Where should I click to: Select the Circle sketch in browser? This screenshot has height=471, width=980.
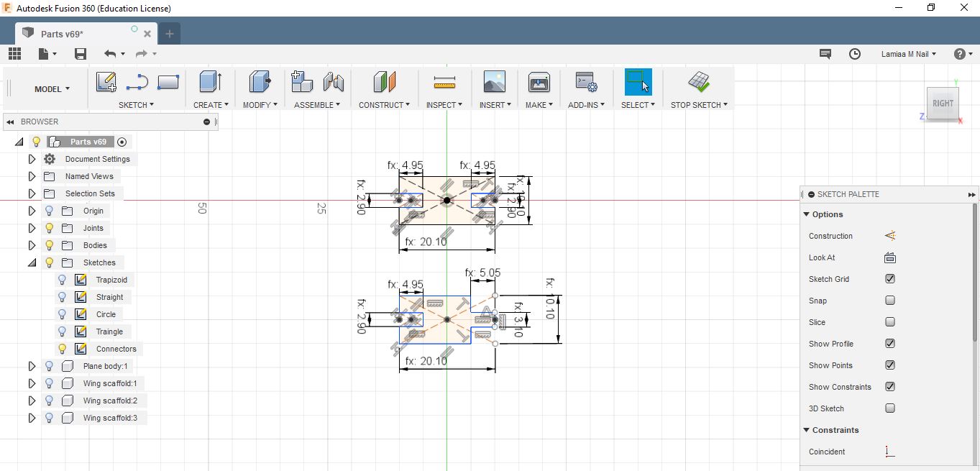point(106,314)
